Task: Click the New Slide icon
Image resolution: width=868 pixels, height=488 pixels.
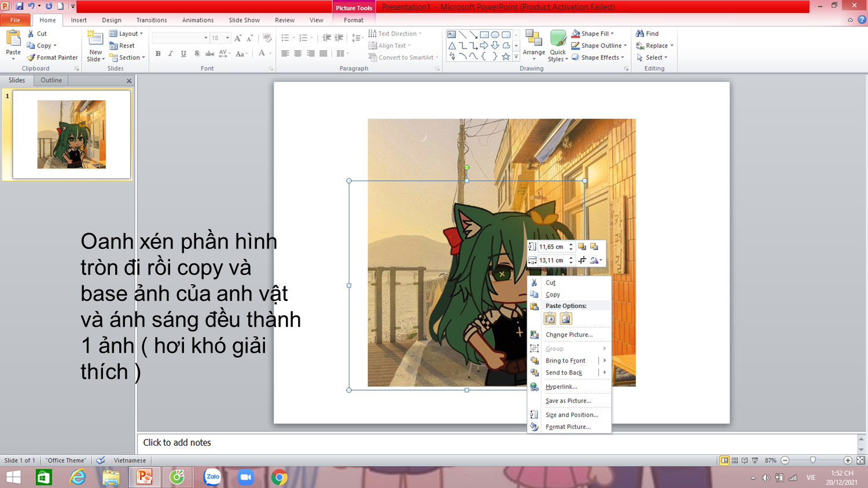Action: tap(95, 39)
